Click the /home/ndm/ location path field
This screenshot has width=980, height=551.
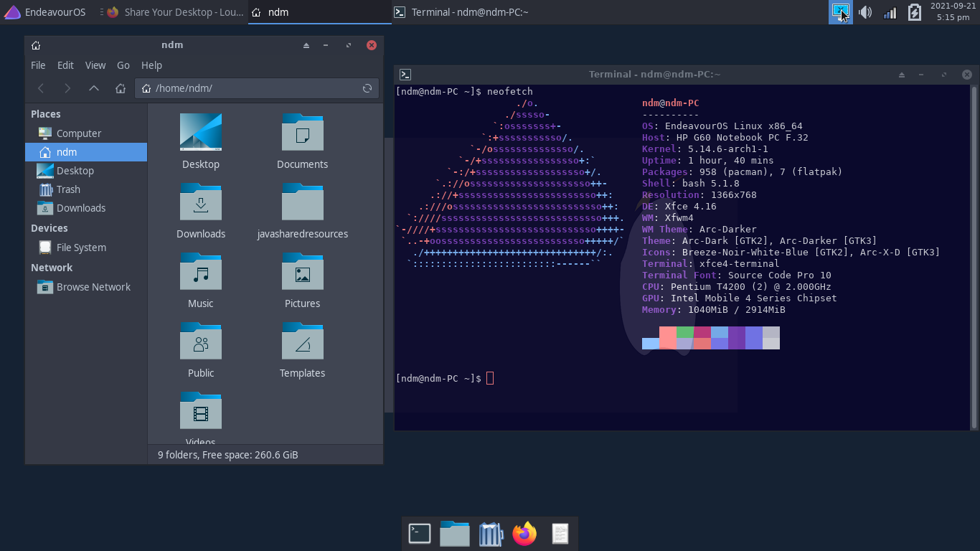pos(257,88)
